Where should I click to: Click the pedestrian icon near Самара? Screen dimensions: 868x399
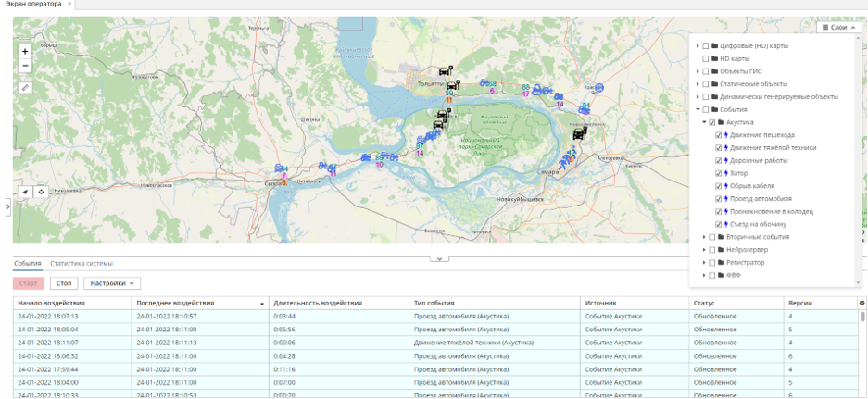[x=562, y=164]
